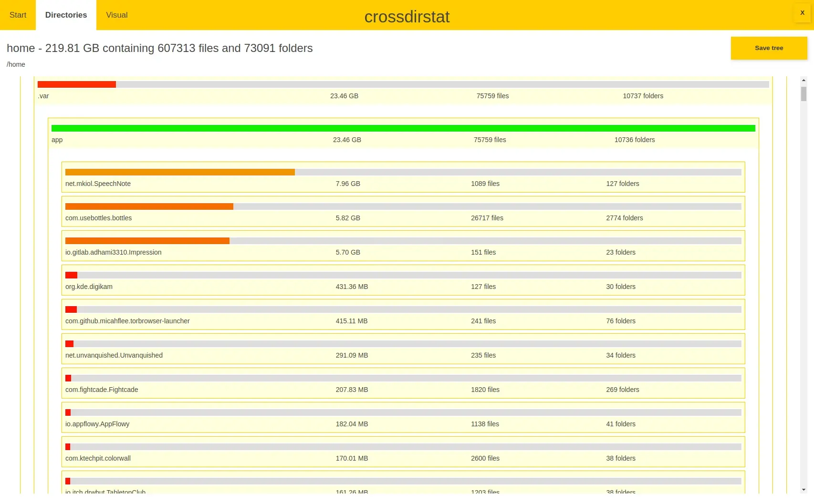Click the Save tree button
The height and width of the screenshot is (504, 814).
(769, 48)
